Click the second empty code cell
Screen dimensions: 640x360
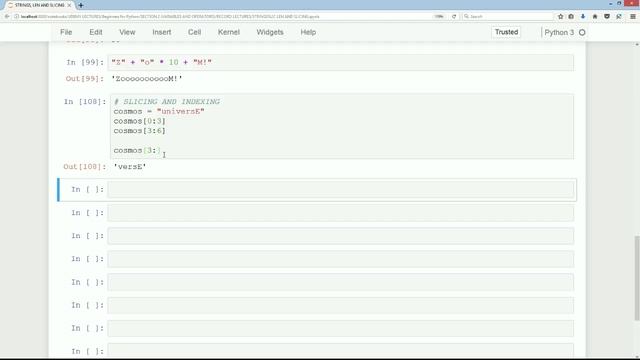(x=340, y=213)
